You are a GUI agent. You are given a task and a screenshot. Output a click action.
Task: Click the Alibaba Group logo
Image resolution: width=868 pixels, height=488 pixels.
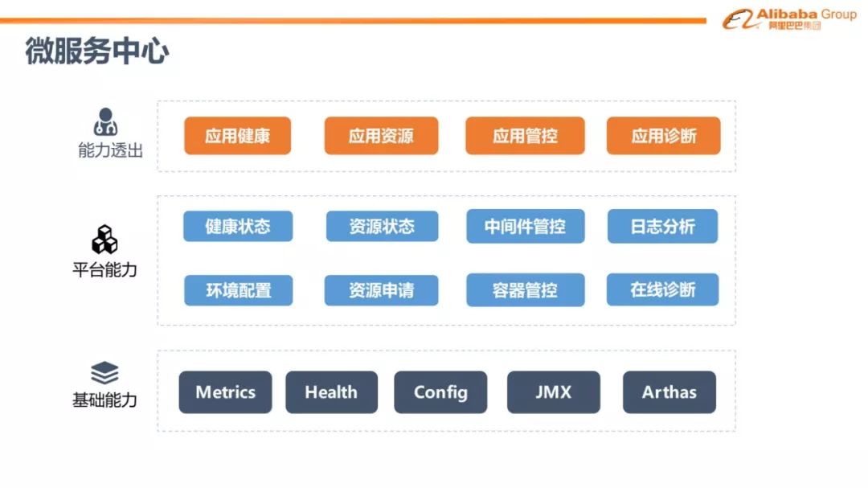[x=788, y=19]
